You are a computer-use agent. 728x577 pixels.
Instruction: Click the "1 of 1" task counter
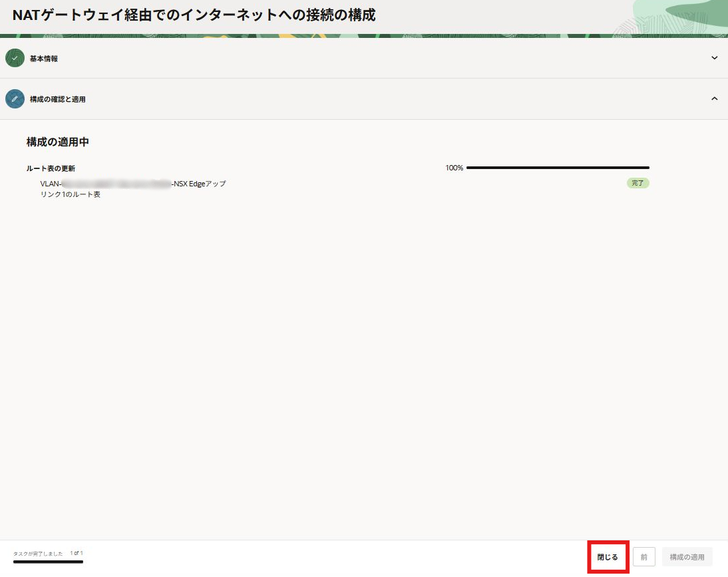point(77,553)
